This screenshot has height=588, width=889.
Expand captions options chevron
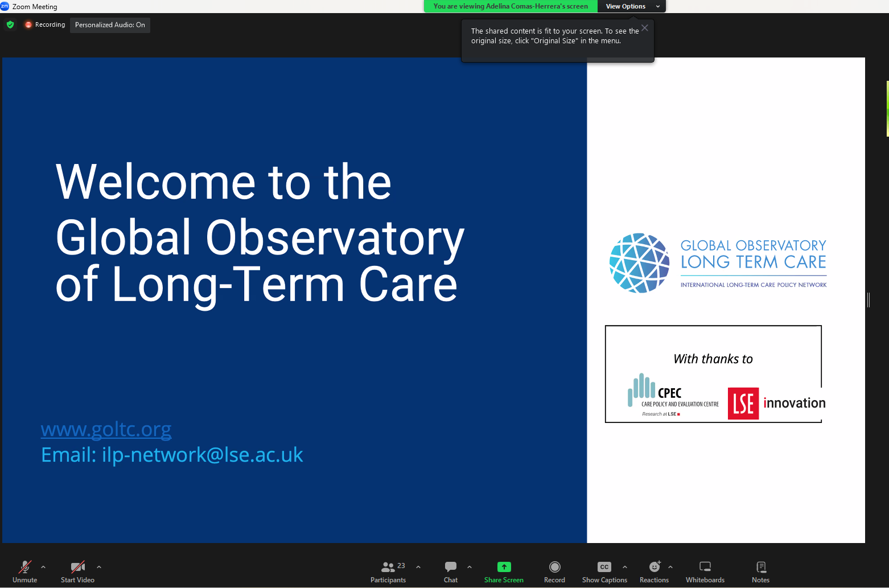(625, 567)
